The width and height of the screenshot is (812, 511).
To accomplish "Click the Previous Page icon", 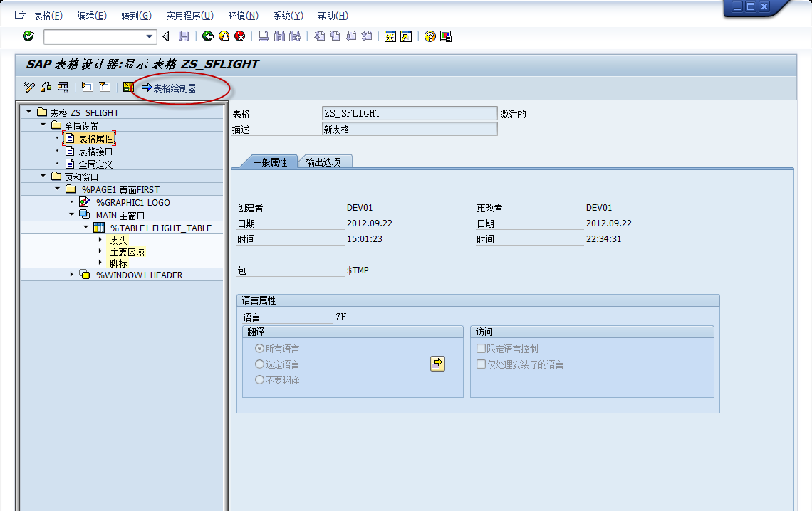I will (335, 36).
